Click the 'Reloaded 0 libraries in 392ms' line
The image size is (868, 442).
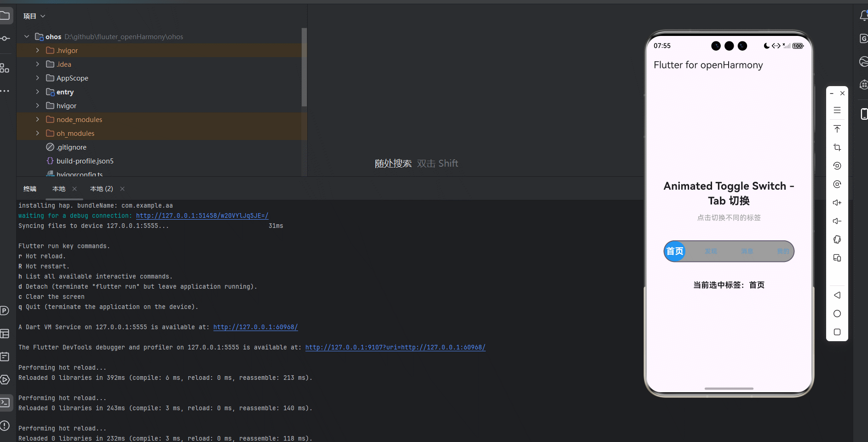pos(166,378)
